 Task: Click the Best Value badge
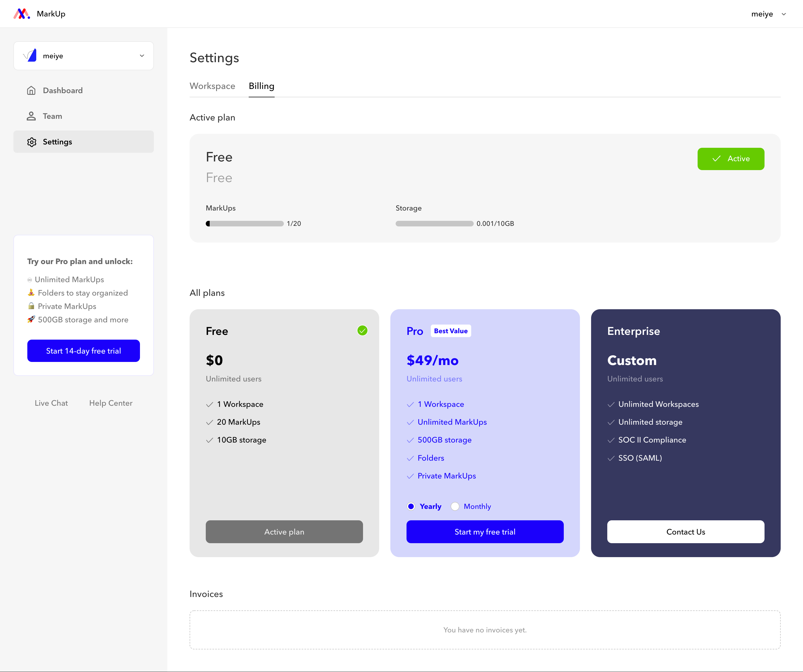coord(451,331)
